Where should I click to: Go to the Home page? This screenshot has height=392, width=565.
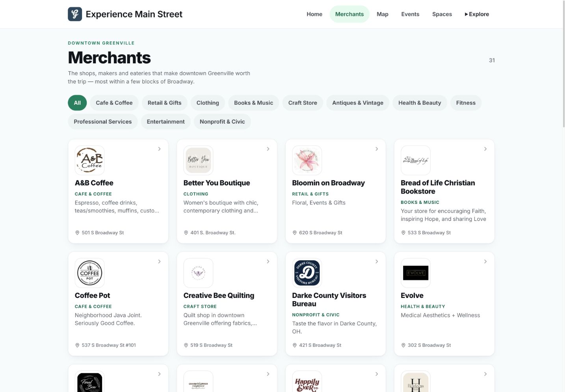tap(314, 14)
